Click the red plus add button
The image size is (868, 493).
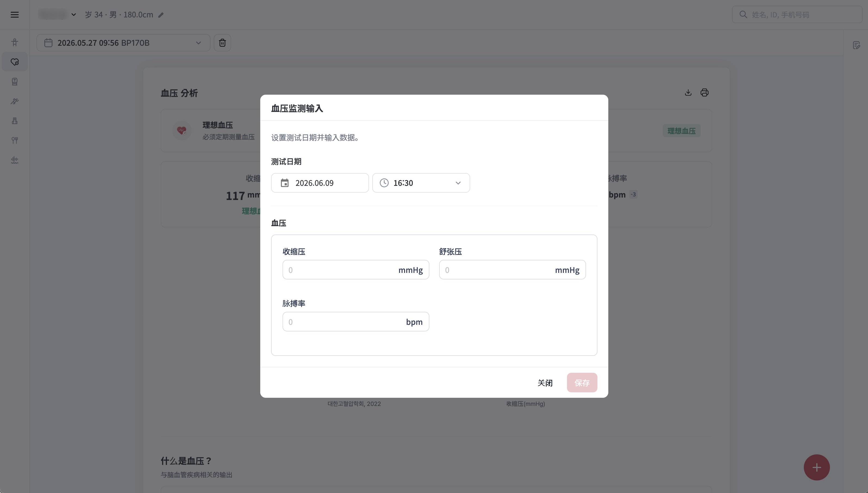coord(817,467)
